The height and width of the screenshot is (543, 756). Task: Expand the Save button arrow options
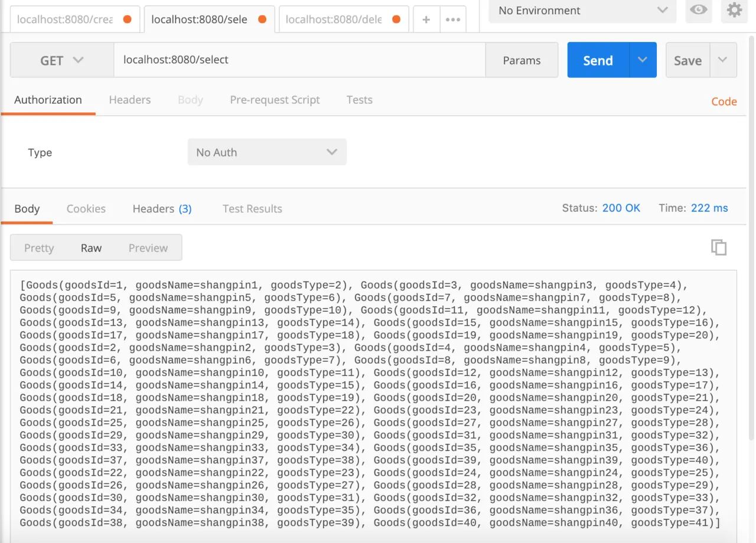[x=722, y=60]
